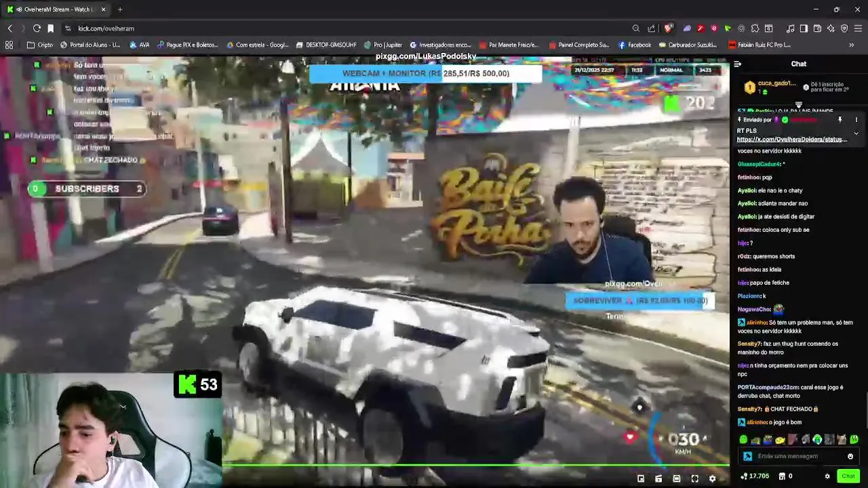
Task: Open the extensions puzzle piece menu
Action: click(755, 28)
